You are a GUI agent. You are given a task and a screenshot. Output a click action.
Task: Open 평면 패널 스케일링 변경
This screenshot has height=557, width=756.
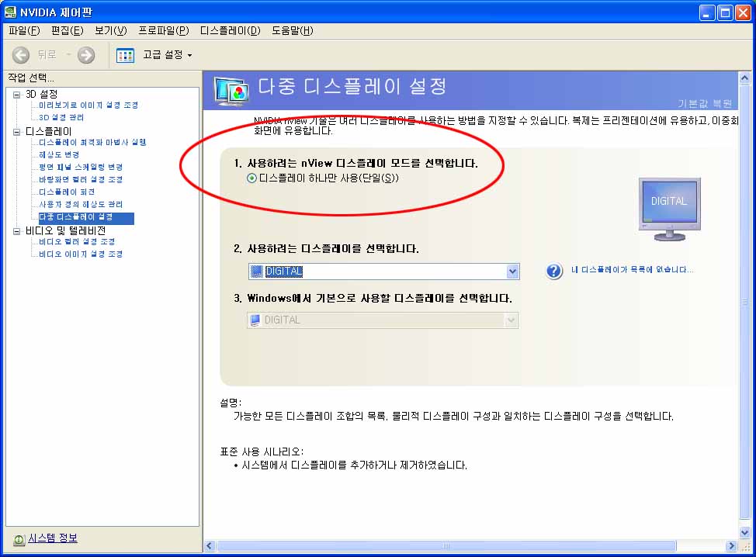[x=81, y=168]
